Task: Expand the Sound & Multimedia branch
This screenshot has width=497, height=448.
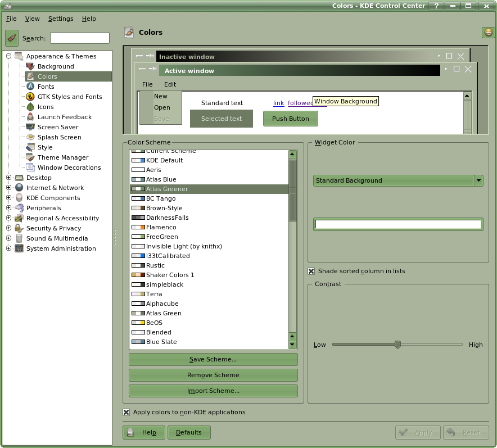Action: [x=9, y=238]
